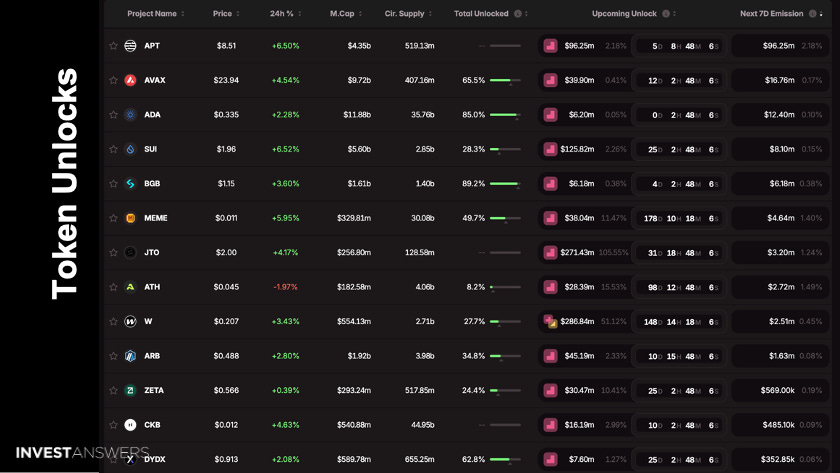Click the pink unlock icon in DYDX row
This screenshot has height=473, width=840.
pyautogui.click(x=550, y=460)
